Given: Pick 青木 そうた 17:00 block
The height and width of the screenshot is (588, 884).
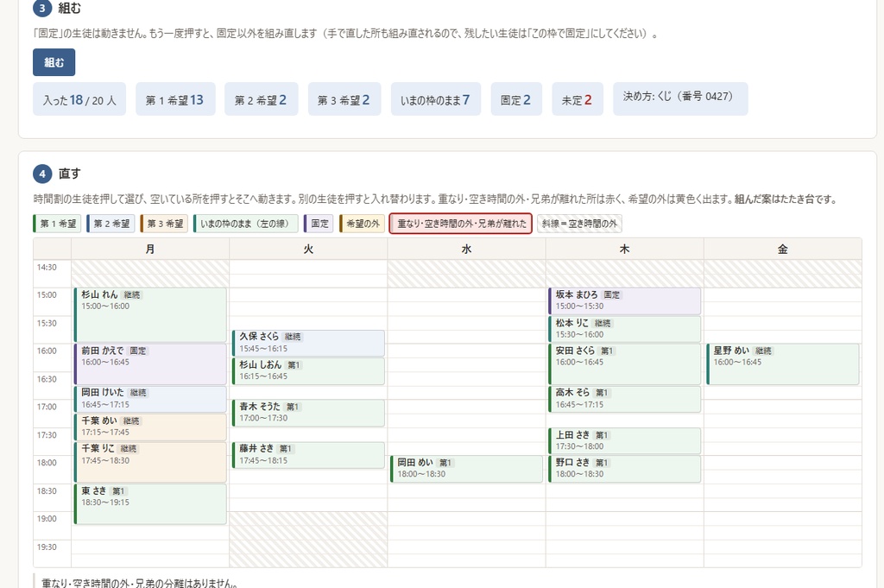Looking at the screenshot, I should pos(308,414).
